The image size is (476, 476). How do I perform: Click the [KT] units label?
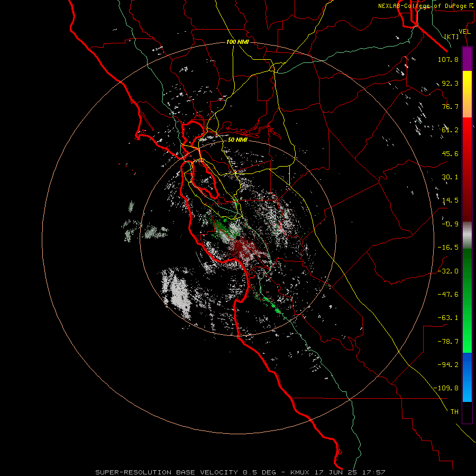pos(452,36)
